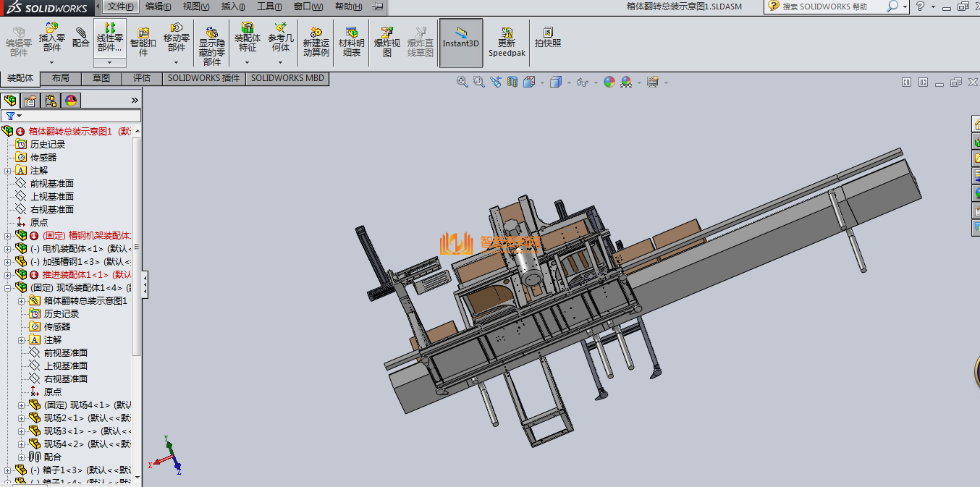Open the 工具 (Tools) menu
The height and width of the screenshot is (487, 980).
(269, 7)
